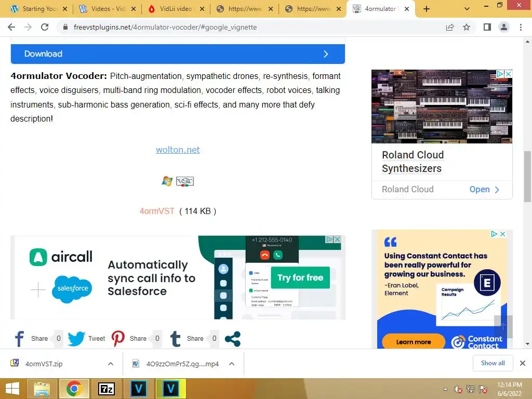Click the highlighted V app taskbar icon

click(170, 389)
